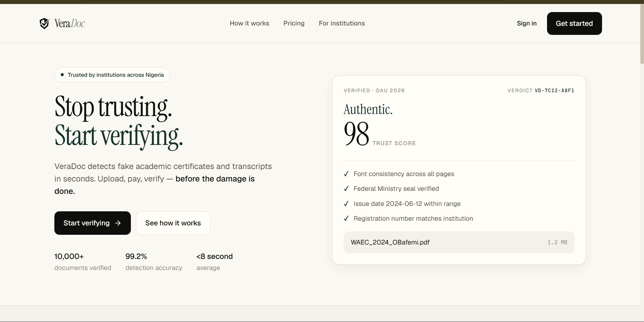Click the Start verifying button
Screen dimensions: 644x322
tap(93, 223)
